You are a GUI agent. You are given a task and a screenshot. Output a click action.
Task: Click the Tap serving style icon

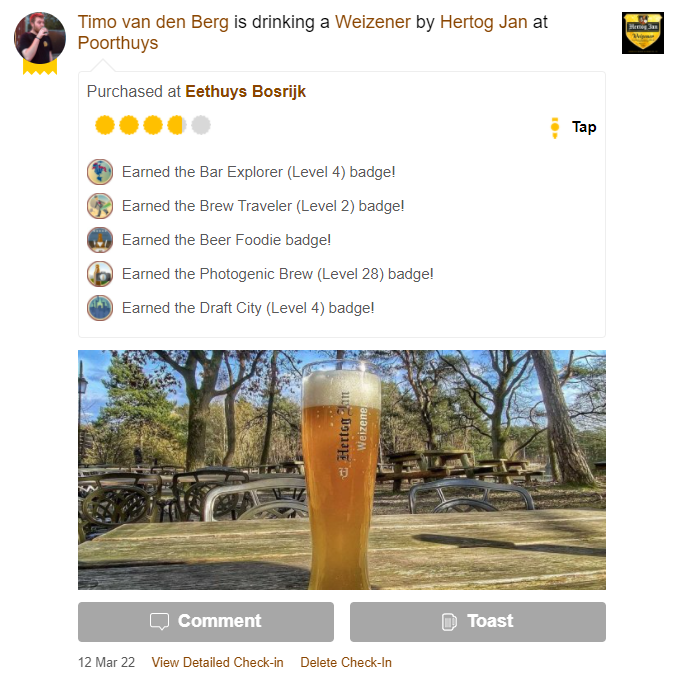[x=555, y=127]
